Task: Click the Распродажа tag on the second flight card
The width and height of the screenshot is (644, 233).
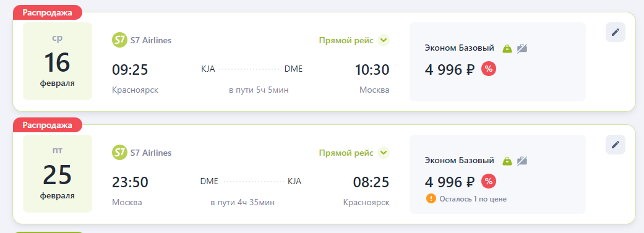Action: pos(48,125)
